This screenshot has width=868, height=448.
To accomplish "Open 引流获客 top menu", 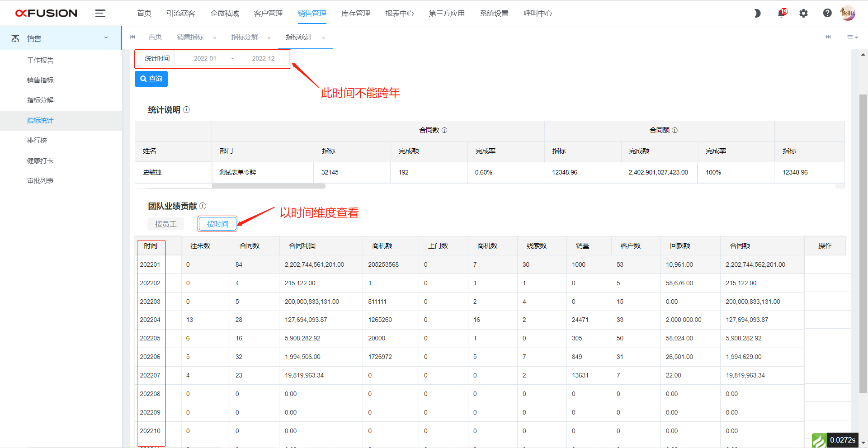I will click(181, 14).
